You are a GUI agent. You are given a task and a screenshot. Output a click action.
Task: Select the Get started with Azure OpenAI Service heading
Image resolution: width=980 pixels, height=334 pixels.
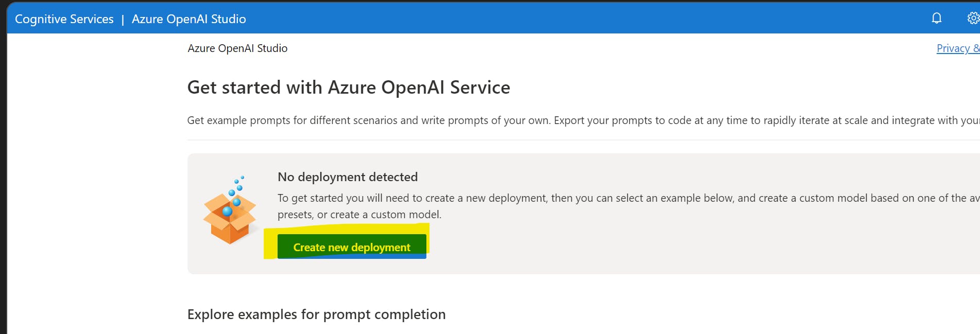coord(349,87)
